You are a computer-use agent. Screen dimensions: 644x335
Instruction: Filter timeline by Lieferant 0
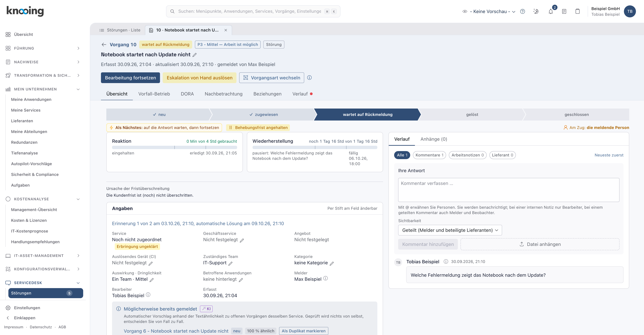click(x=502, y=155)
